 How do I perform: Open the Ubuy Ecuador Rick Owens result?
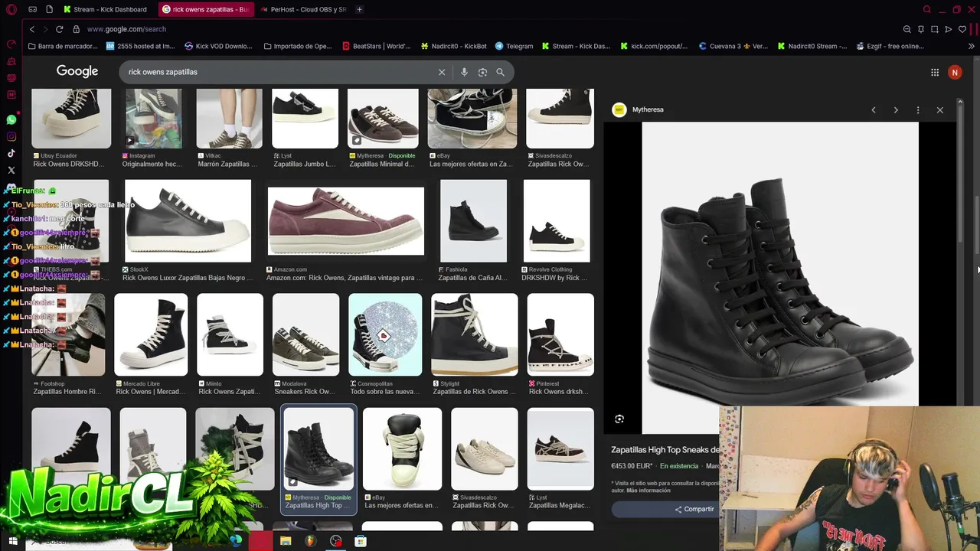[71, 129]
